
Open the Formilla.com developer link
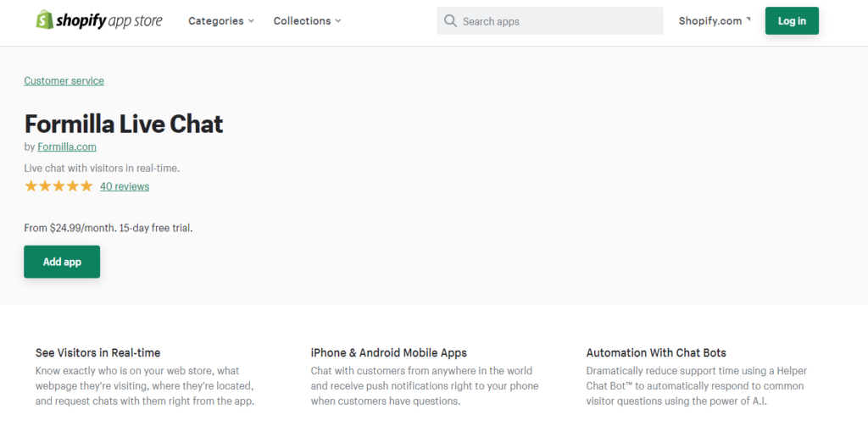67,147
